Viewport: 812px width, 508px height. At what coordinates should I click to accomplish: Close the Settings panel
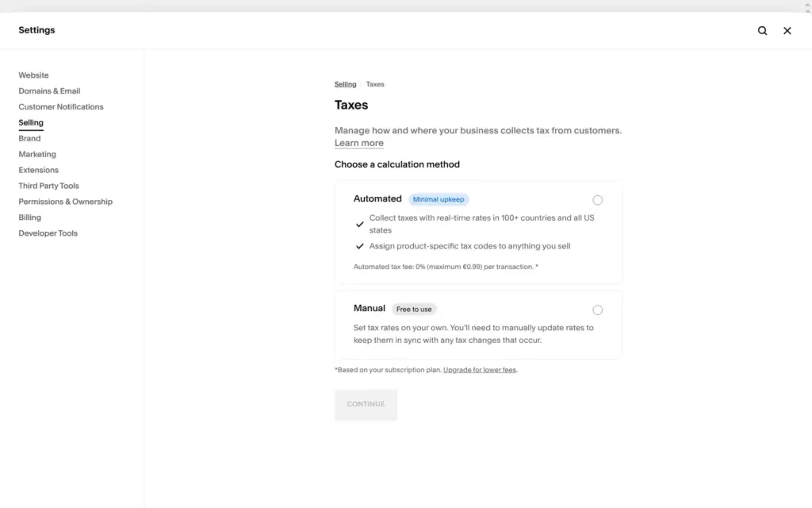pos(787,31)
